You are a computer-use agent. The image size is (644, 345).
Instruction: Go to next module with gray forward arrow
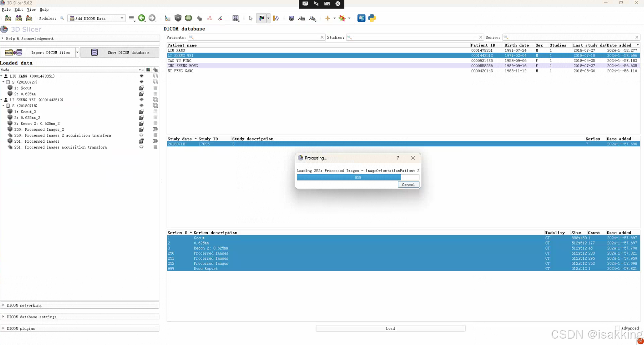[152, 18]
